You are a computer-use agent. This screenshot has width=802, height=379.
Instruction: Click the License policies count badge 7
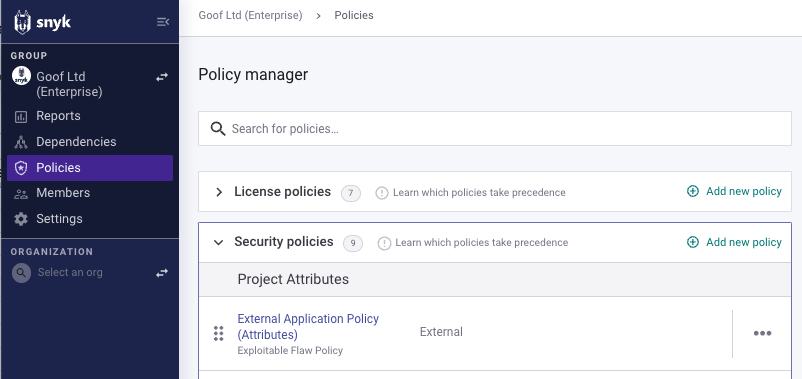pyautogui.click(x=351, y=193)
